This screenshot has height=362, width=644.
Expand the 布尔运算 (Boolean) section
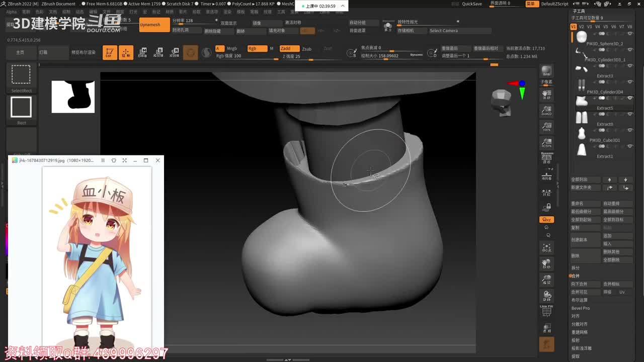580,300
